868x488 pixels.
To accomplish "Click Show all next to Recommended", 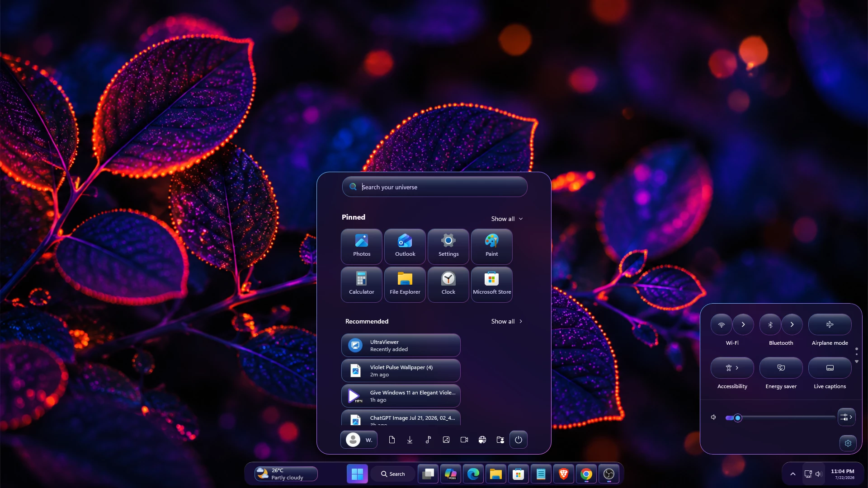I will 507,321.
